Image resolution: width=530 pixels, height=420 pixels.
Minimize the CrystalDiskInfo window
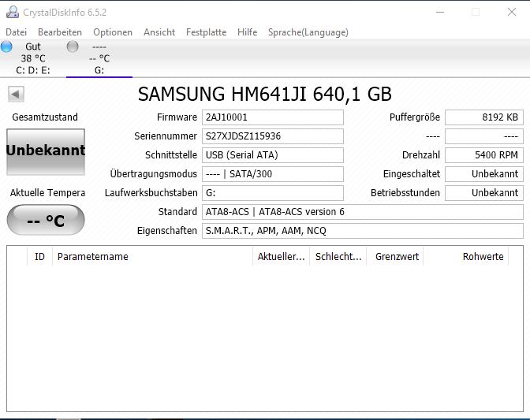pos(440,12)
